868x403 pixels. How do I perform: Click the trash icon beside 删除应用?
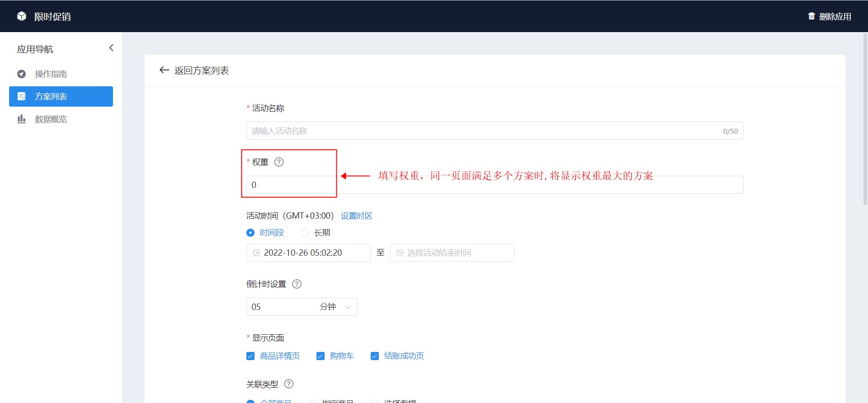coord(811,16)
